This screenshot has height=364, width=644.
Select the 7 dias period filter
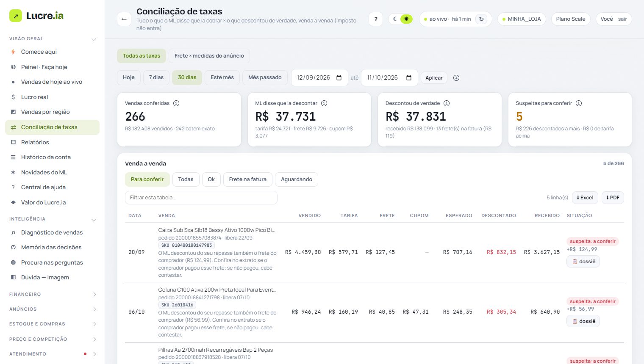pos(156,77)
